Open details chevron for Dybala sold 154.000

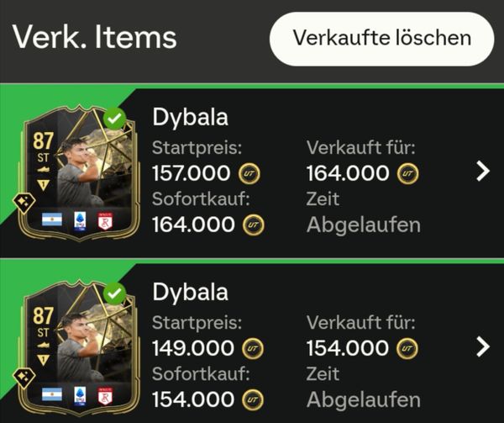pos(483,346)
